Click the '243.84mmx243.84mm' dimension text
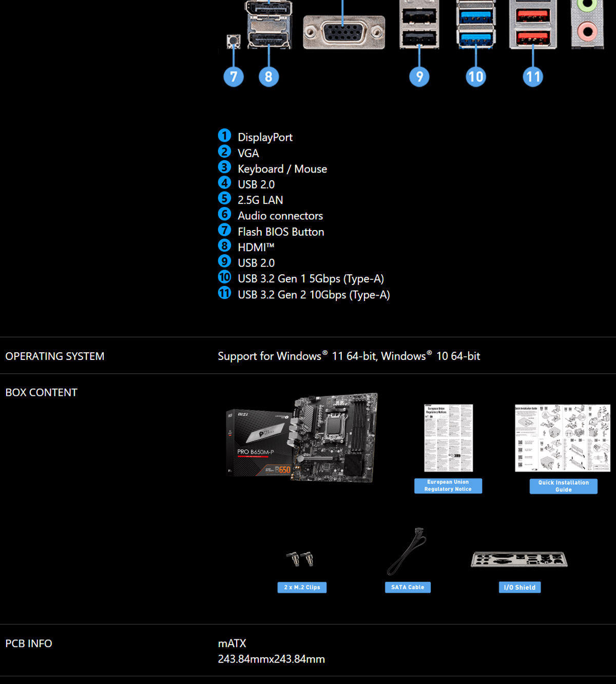 point(271,659)
